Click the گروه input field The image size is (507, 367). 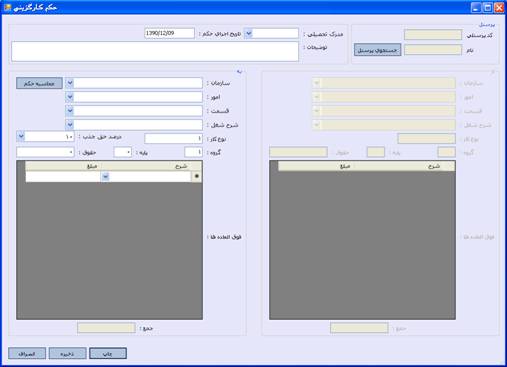194,152
